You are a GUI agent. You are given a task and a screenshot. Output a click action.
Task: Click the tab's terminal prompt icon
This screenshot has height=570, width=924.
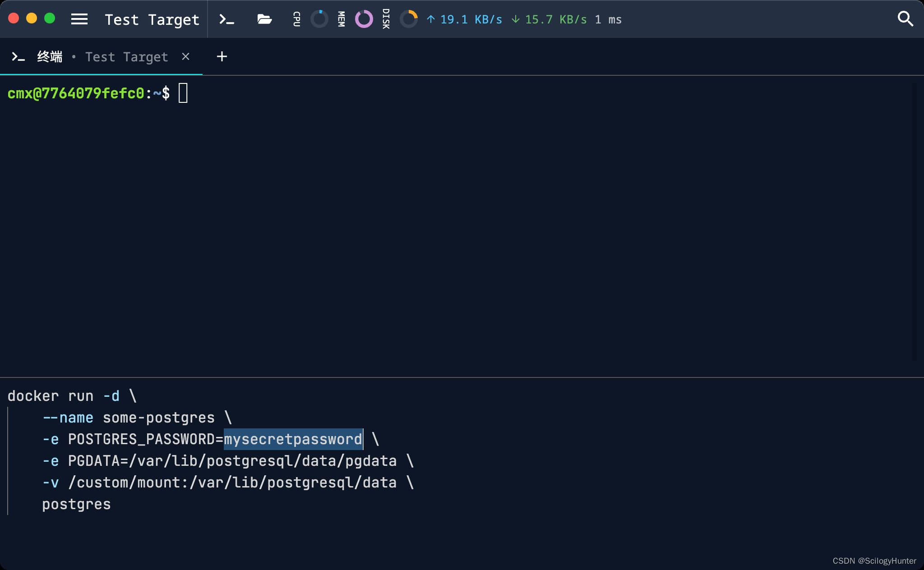pyautogui.click(x=18, y=57)
